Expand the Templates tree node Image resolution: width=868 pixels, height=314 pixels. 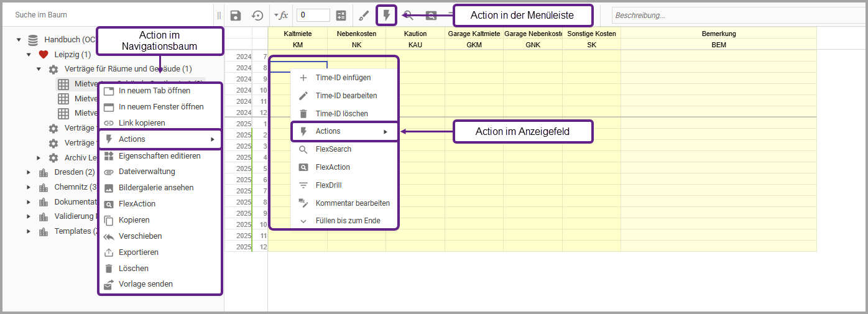point(29,231)
